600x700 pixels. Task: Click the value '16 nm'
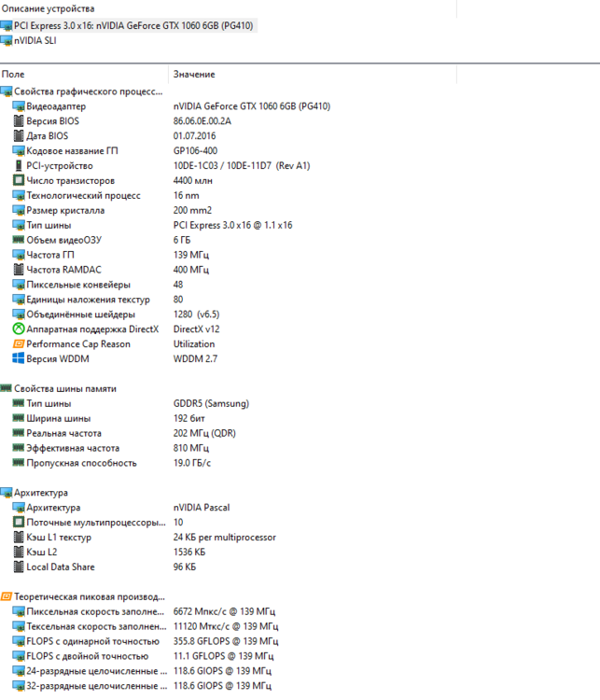[187, 196]
